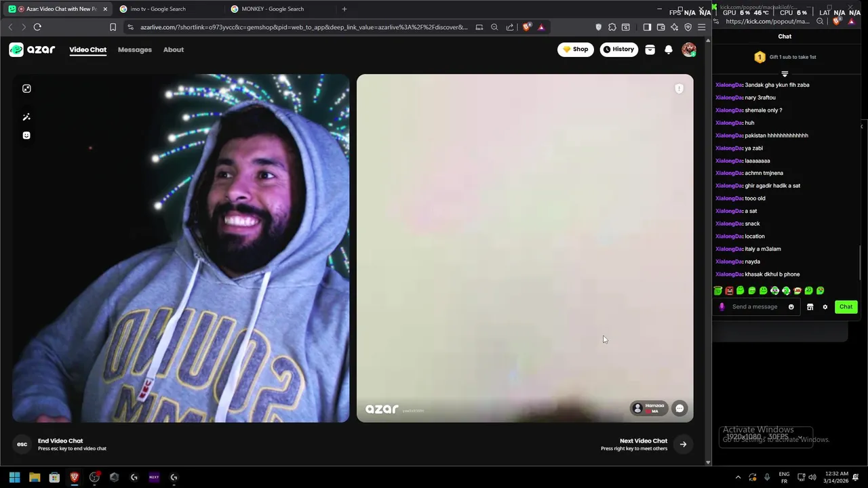The width and height of the screenshot is (868, 488).
Task: Click the XialongDa name beside "pakistan" message
Action: coord(729,136)
